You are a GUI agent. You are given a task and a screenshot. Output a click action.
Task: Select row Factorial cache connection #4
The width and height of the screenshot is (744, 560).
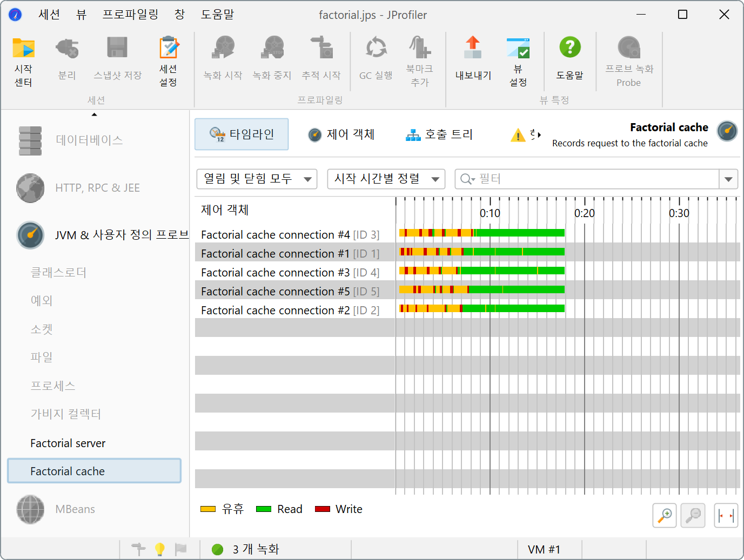pyautogui.click(x=467, y=234)
